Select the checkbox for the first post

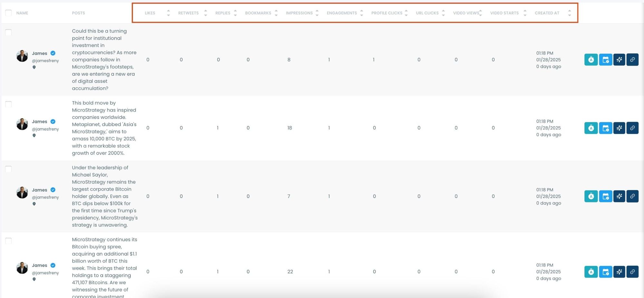[x=8, y=32]
